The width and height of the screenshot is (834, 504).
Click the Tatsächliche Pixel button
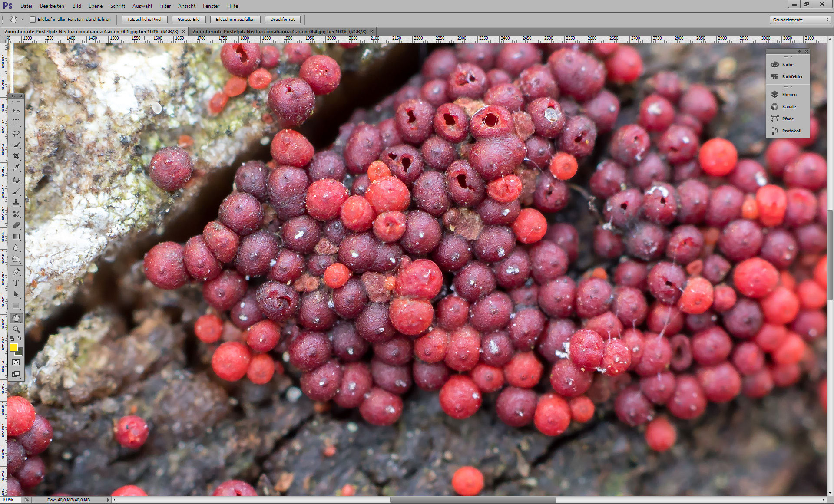[144, 19]
